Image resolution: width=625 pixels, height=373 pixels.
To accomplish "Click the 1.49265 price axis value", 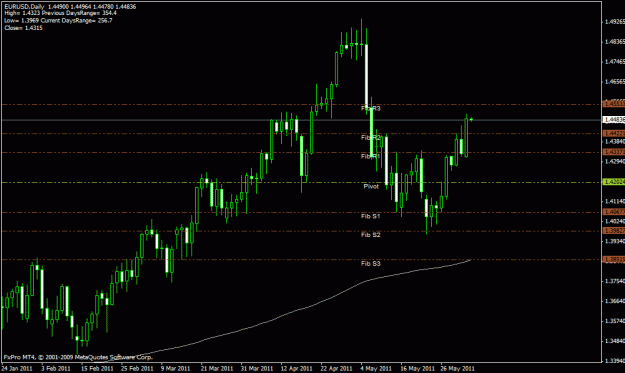I will click(x=615, y=22).
